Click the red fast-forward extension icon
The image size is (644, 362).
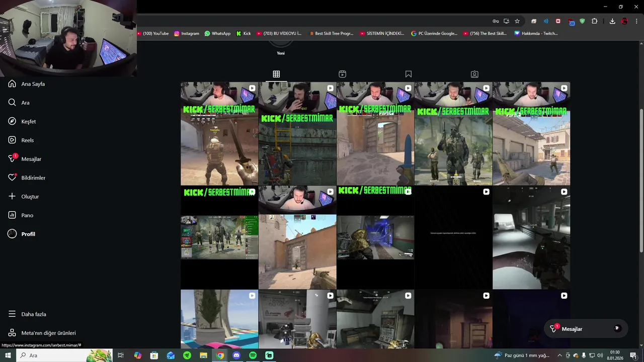[x=558, y=21]
